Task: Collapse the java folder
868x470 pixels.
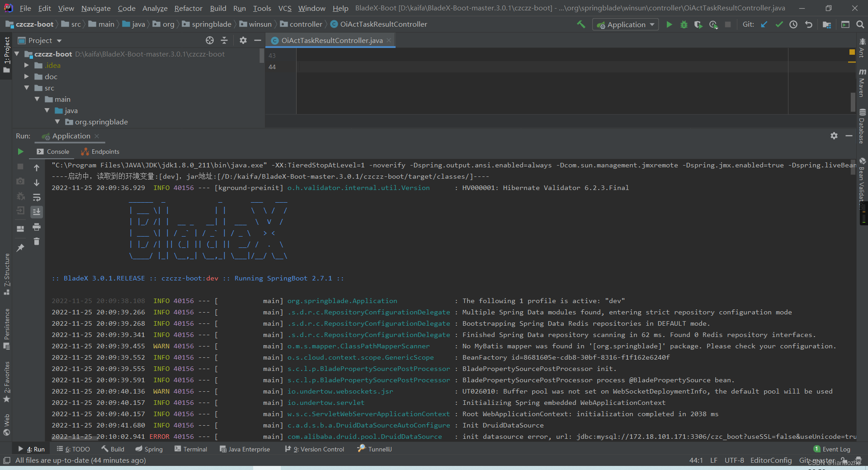Action: click(x=47, y=110)
